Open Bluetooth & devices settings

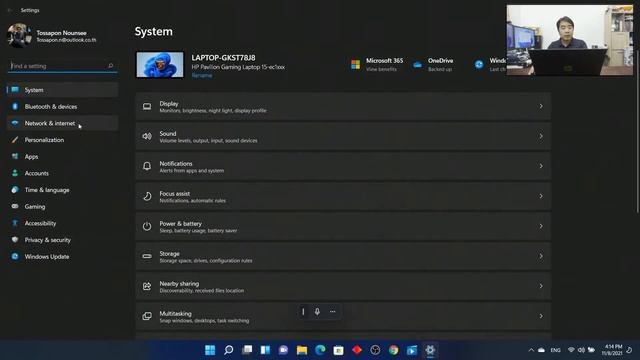[62, 107]
